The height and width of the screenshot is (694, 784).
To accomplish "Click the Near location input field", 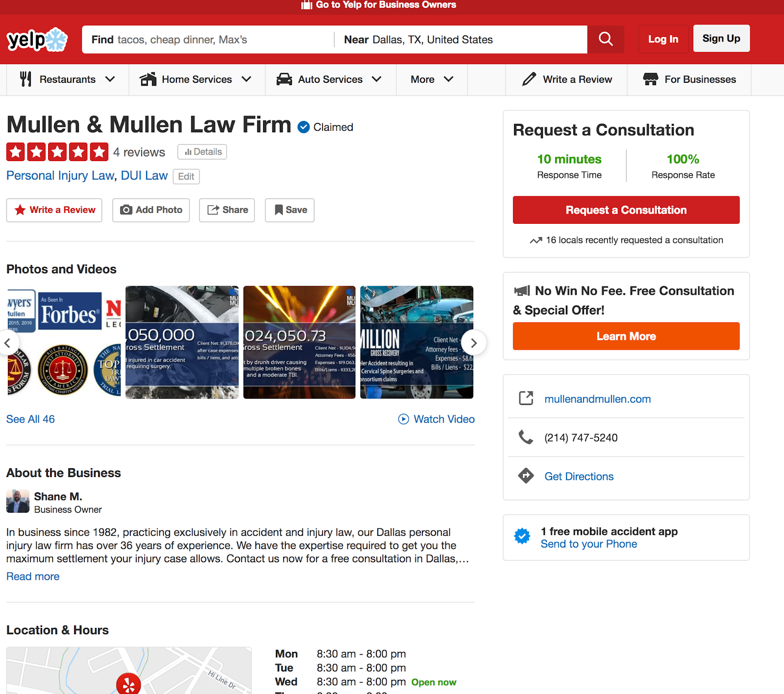I will [461, 40].
